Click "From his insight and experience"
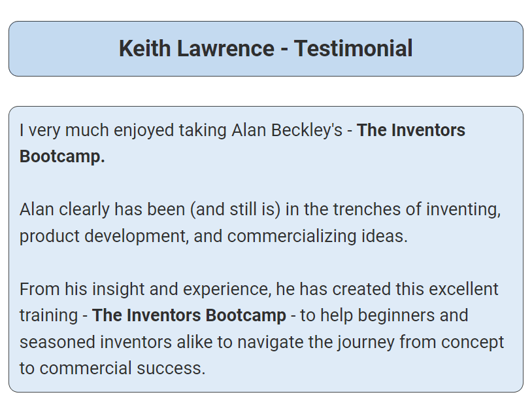This screenshot has height=403, width=532. pos(145,290)
